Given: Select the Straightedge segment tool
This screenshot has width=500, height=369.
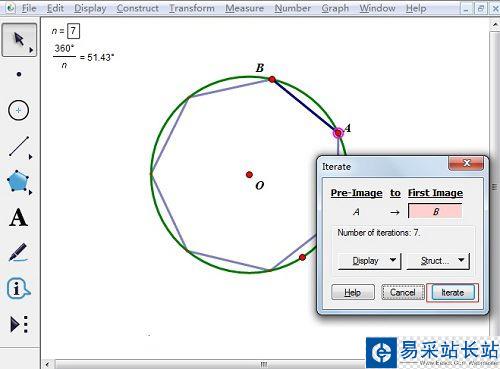Looking at the screenshot, I should click(x=19, y=146).
